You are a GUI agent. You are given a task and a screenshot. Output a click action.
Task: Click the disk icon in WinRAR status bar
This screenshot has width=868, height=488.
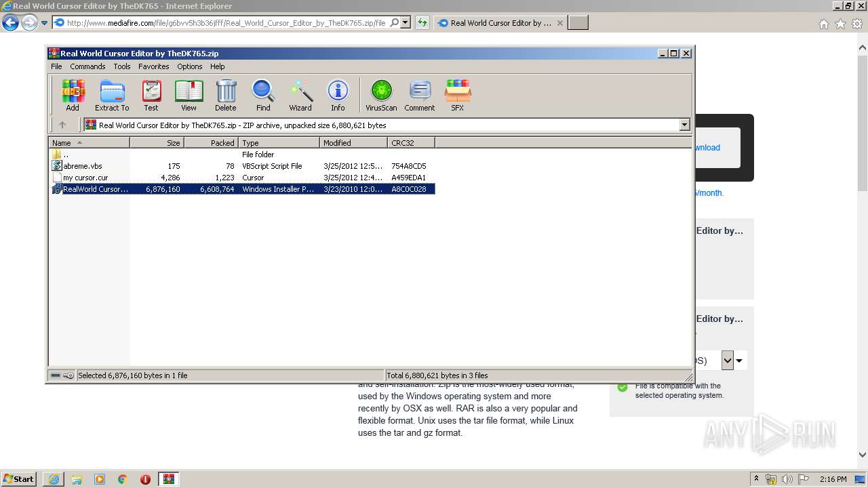coord(56,375)
